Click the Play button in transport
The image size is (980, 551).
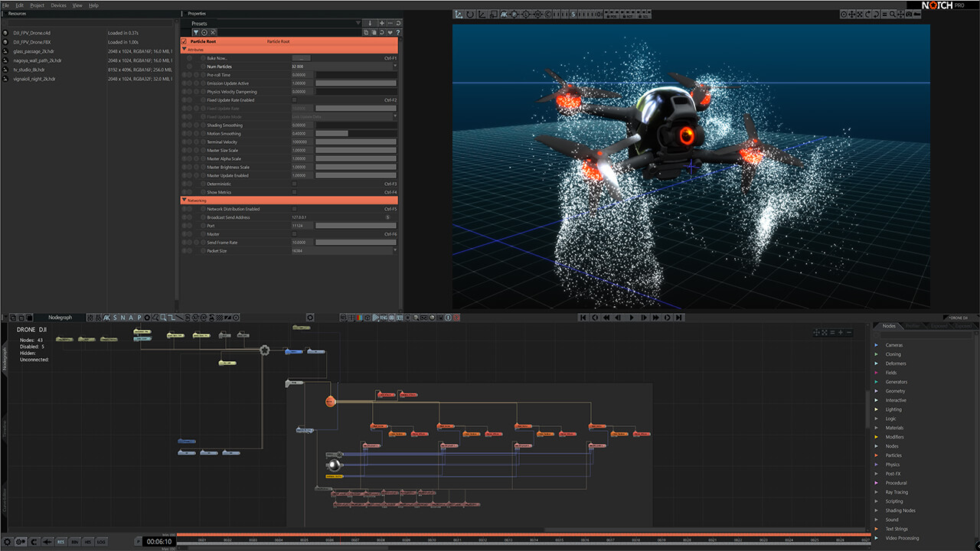[632, 318]
